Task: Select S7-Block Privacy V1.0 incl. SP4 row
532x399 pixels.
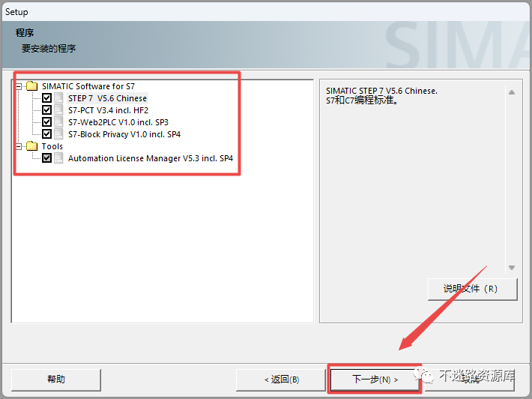Action: click(124, 134)
